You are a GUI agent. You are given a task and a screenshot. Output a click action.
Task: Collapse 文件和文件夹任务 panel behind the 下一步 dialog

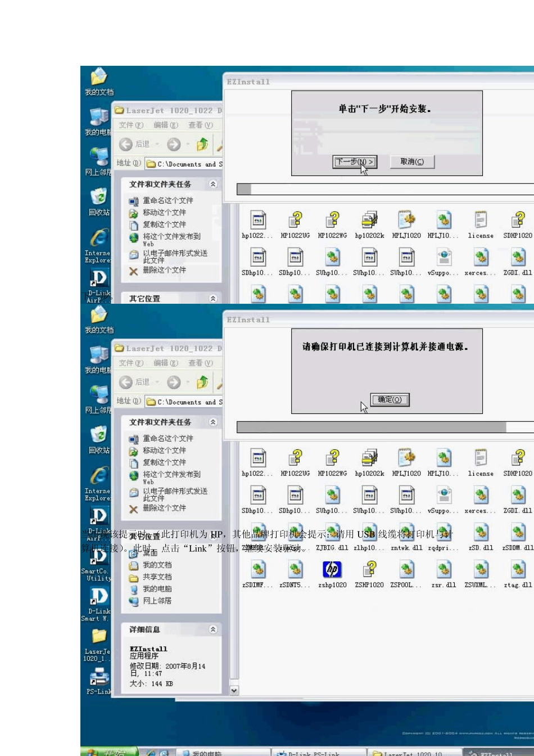(x=213, y=184)
